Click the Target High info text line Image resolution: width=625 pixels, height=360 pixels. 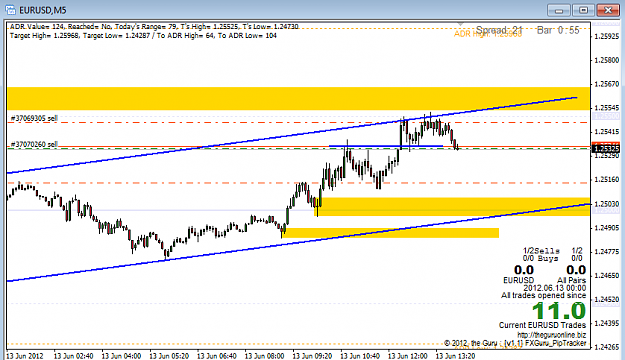coord(143,35)
